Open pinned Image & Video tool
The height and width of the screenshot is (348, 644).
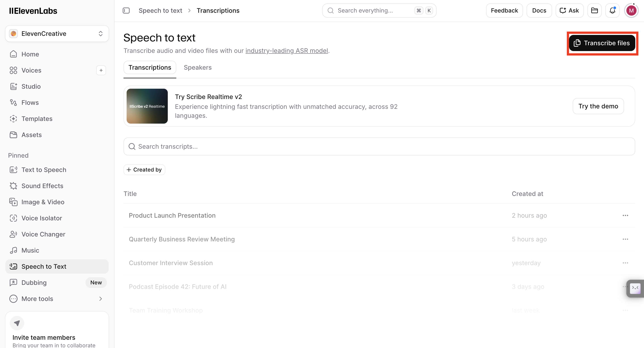(x=57, y=202)
